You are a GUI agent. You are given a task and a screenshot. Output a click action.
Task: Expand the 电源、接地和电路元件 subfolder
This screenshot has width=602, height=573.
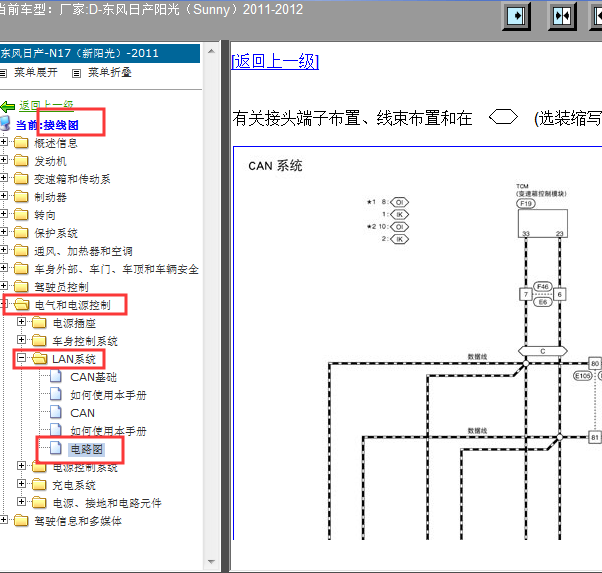coord(22,502)
